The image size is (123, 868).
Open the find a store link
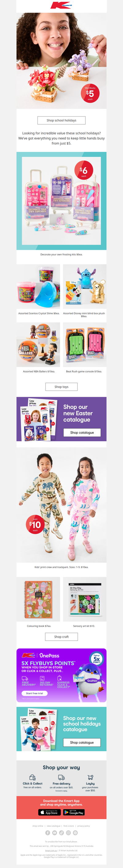[x=69, y=826]
